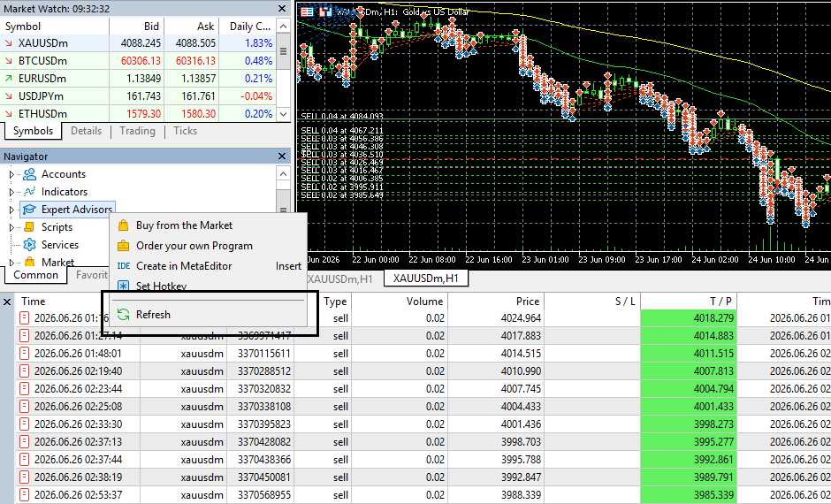Expand the Indicators tree node

point(11,192)
